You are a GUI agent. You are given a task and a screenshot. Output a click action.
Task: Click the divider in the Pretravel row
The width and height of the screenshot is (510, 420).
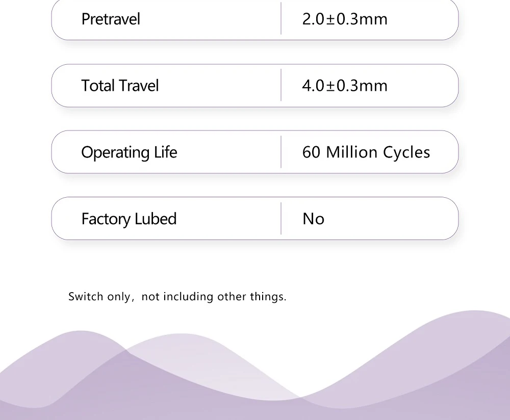coord(281,18)
